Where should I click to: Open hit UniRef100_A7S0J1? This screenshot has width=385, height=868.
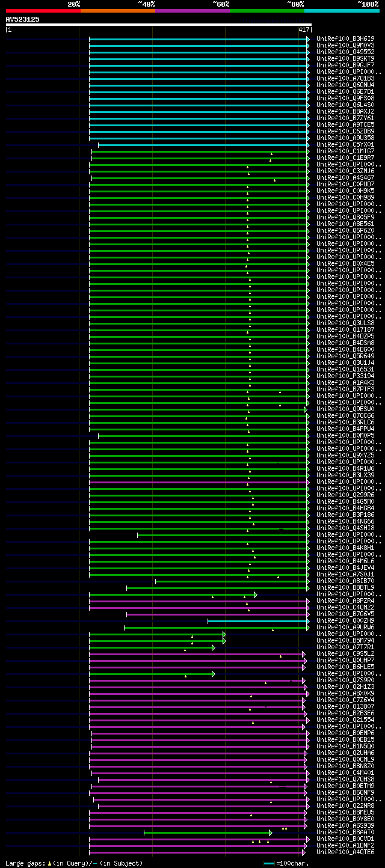click(x=345, y=574)
